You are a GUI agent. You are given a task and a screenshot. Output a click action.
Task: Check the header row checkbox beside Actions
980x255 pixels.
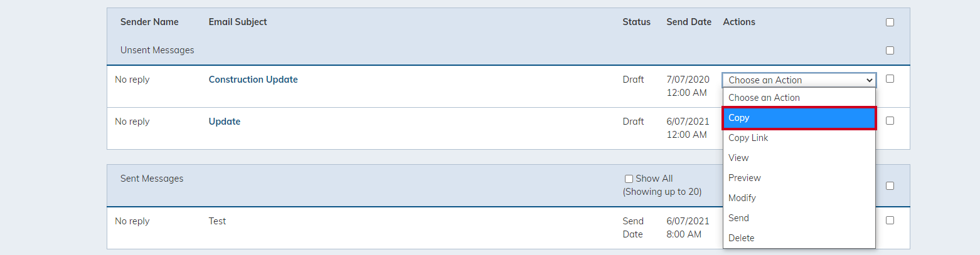tap(890, 23)
